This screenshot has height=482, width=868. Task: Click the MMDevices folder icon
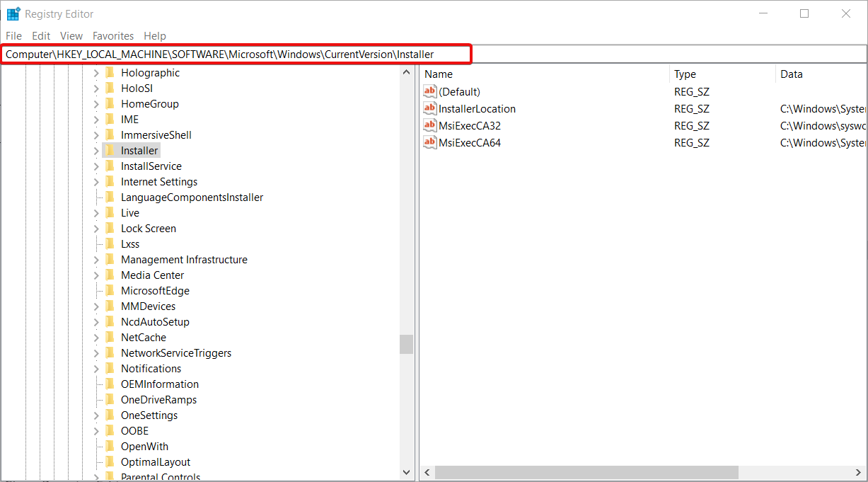click(x=109, y=306)
